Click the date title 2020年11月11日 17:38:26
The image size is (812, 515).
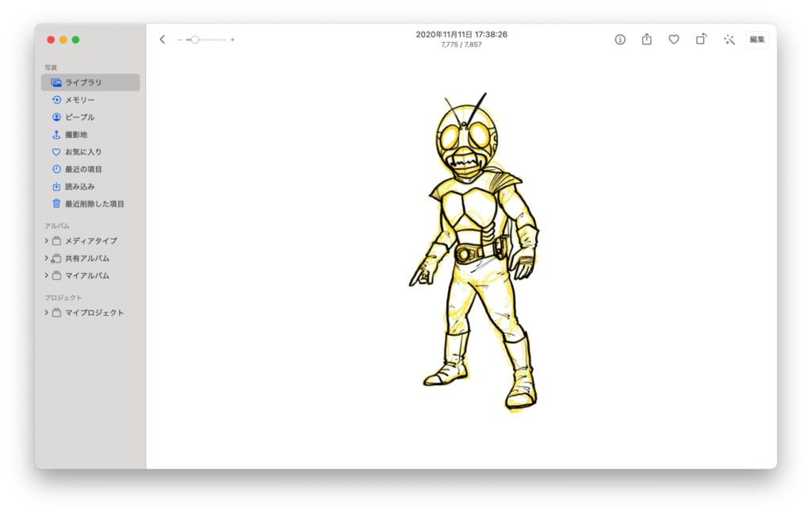point(462,34)
